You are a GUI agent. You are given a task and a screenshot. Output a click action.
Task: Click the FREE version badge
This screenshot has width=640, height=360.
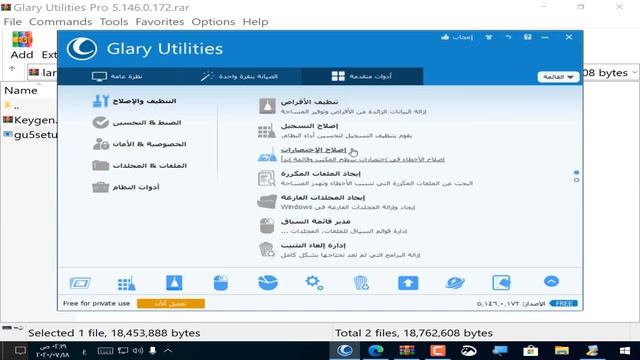point(564,304)
